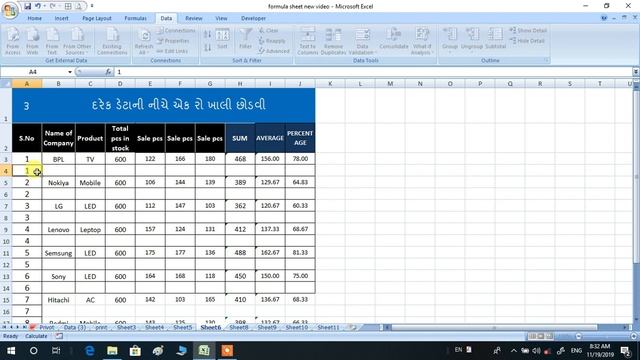Viewport: 640px width, 360px height.
Task: Click cell with value 488
Action: [x=240, y=253]
